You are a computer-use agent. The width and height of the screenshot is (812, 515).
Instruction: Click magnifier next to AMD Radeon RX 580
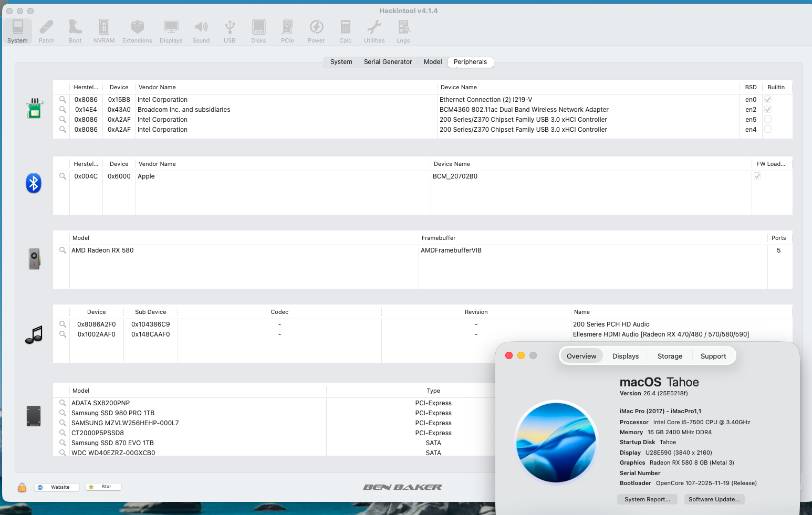63,250
